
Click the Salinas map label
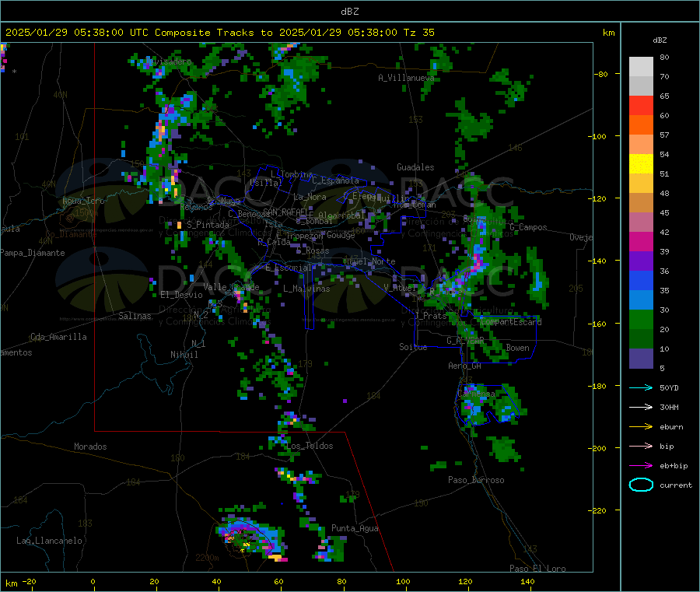(135, 316)
